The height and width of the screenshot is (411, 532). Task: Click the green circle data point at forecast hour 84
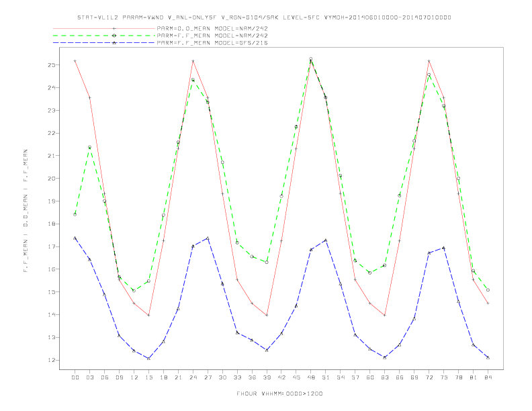pyautogui.click(x=488, y=290)
